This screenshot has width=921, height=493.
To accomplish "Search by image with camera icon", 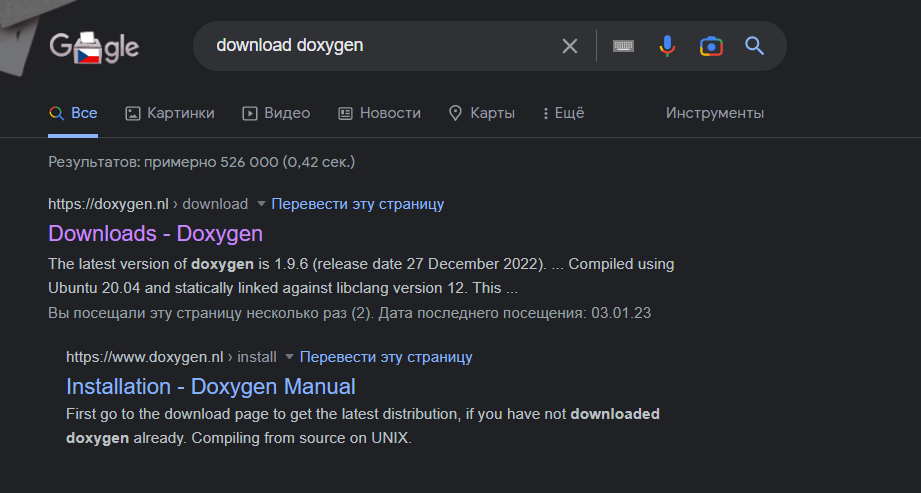I will 711,46.
